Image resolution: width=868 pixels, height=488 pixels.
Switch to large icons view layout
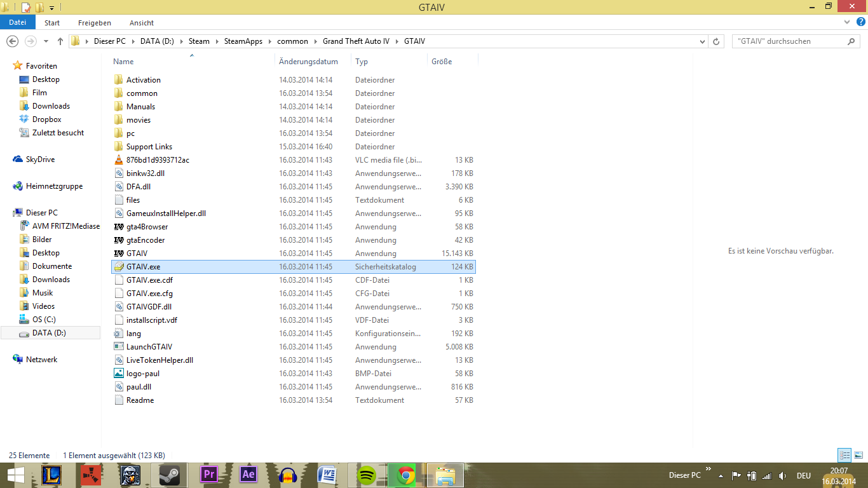pos(858,455)
